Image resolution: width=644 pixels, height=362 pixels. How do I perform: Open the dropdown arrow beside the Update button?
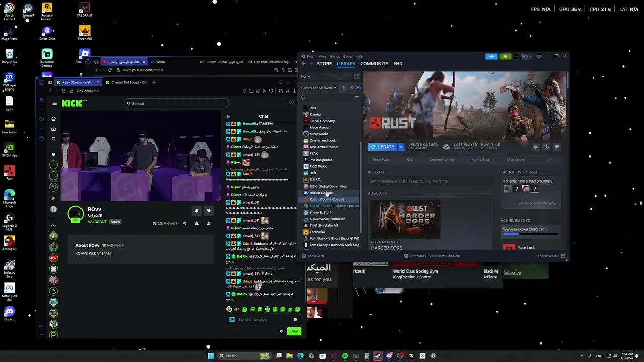(x=401, y=147)
